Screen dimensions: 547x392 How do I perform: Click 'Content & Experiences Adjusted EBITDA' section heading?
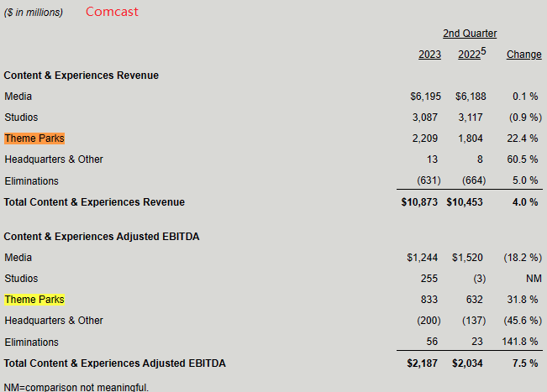102,237
